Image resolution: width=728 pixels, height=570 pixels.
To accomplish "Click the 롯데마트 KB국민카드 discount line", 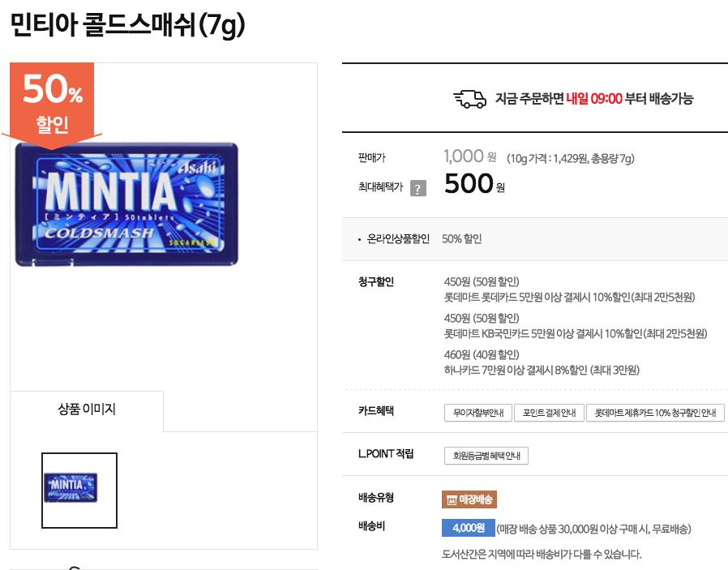I will [575, 333].
